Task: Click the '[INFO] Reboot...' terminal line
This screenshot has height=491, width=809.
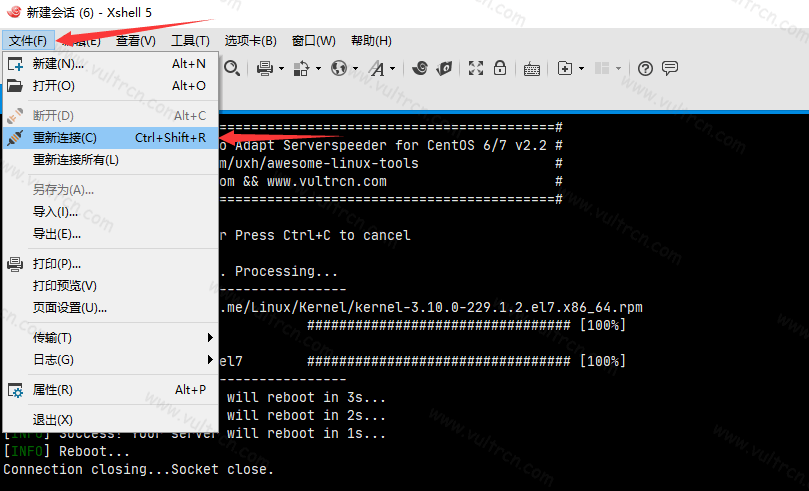Action: (67, 451)
